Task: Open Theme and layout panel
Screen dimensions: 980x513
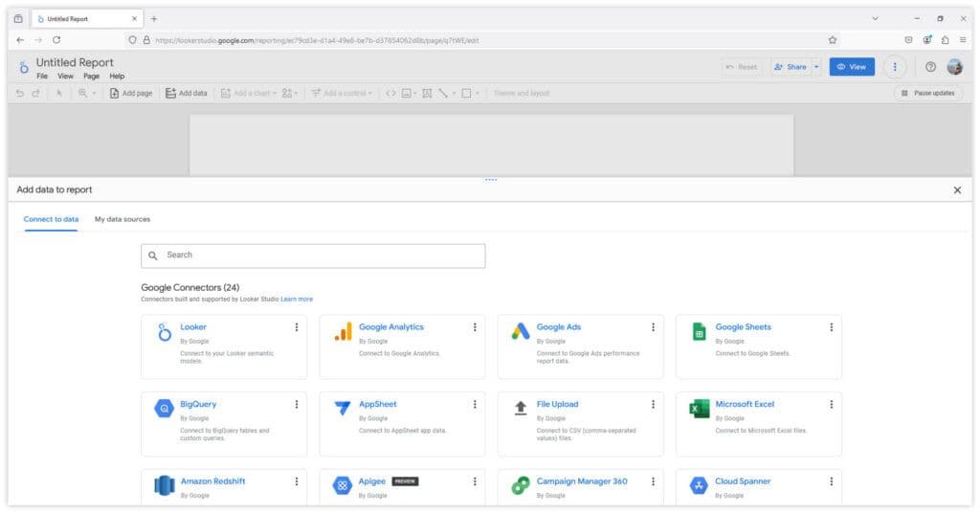Action: 522,93
